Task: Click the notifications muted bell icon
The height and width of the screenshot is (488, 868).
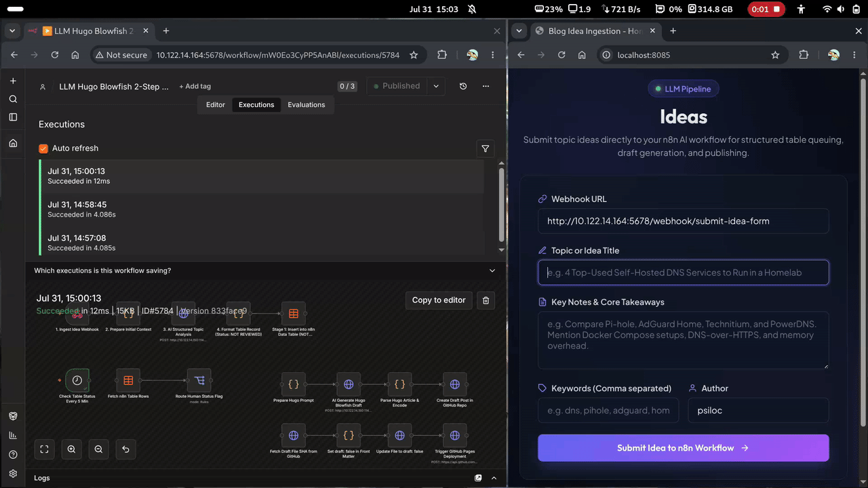Action: pyautogui.click(x=472, y=9)
